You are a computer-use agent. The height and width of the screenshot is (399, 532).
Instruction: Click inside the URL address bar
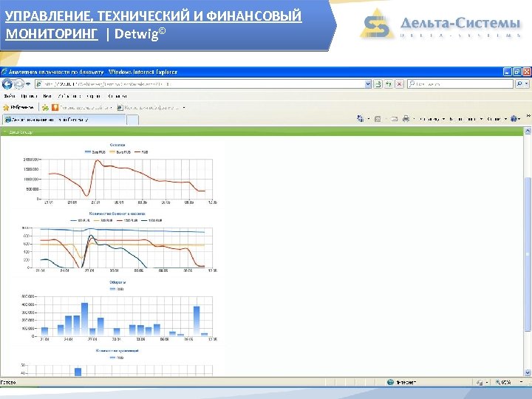tap(200, 83)
